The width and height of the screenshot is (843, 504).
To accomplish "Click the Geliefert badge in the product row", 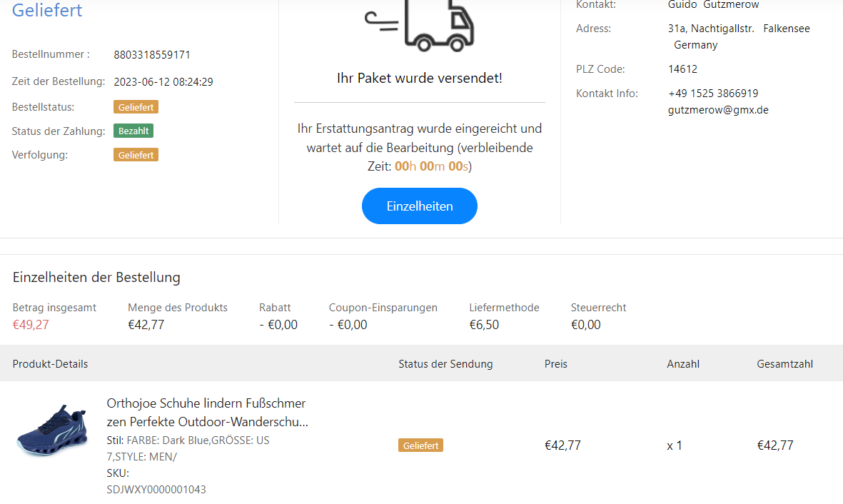I will [420, 445].
